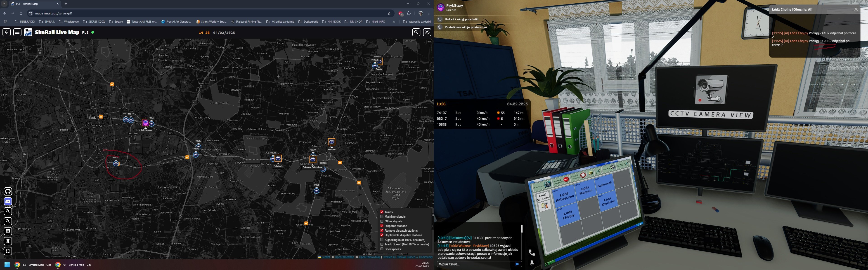Zoom in using the magnifier plus icon
868x270 pixels.
[x=8, y=211]
